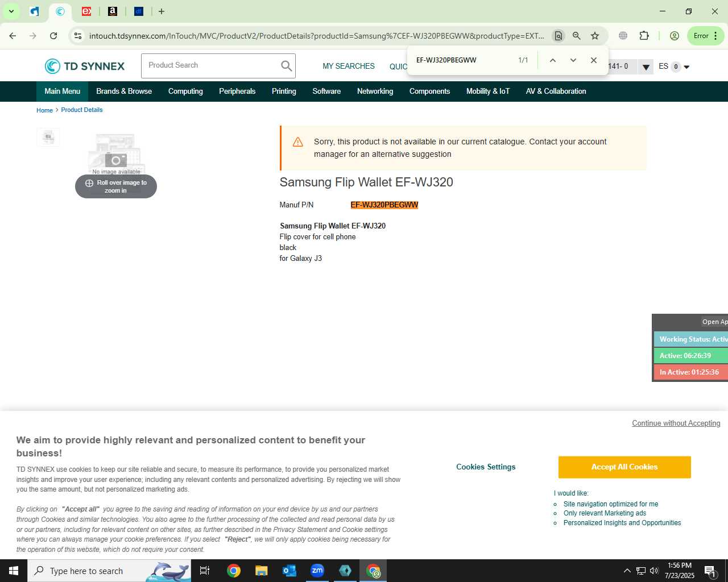Screen dimensions: 728x582
Task: Switch to the Amazon tab
Action: pyautogui.click(x=113, y=11)
